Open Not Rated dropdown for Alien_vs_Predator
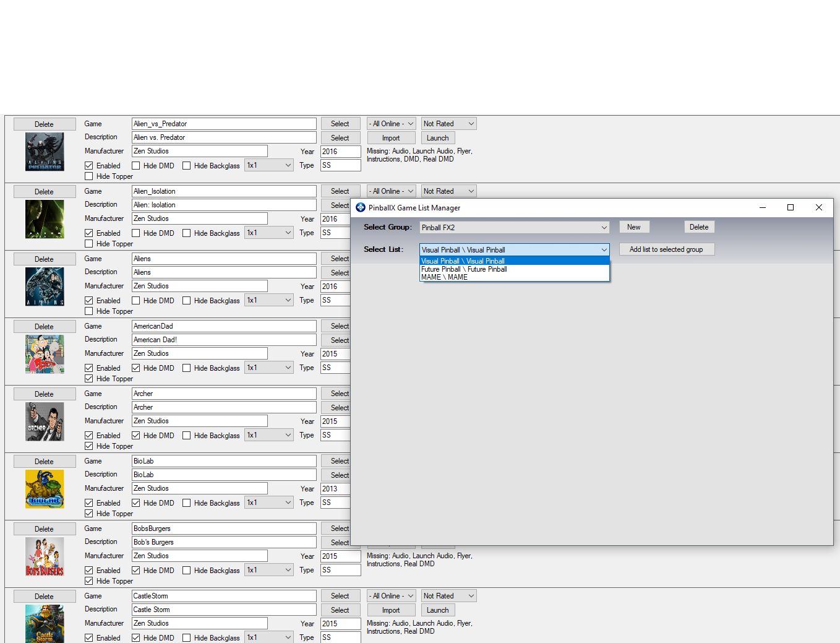The image size is (840, 643). (x=449, y=124)
